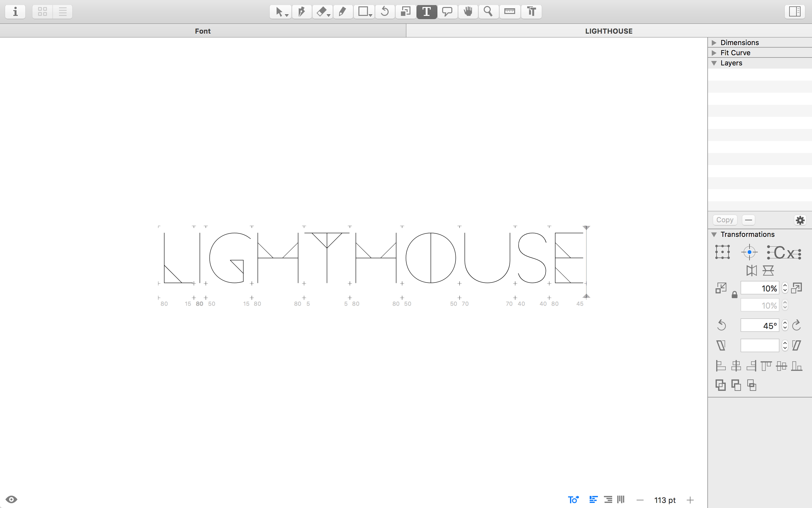The height and width of the screenshot is (508, 812).
Task: Toggle the right sidebar panel
Action: pyautogui.click(x=795, y=12)
